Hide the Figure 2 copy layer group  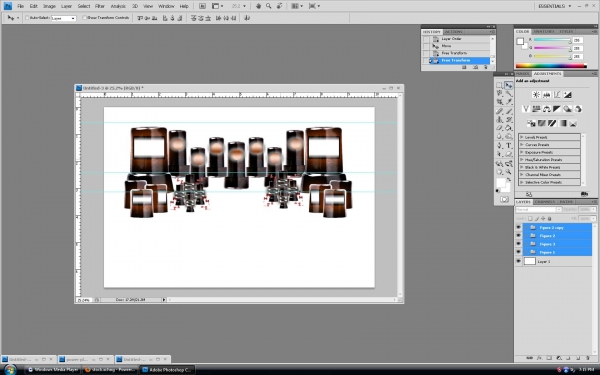pyautogui.click(x=518, y=227)
